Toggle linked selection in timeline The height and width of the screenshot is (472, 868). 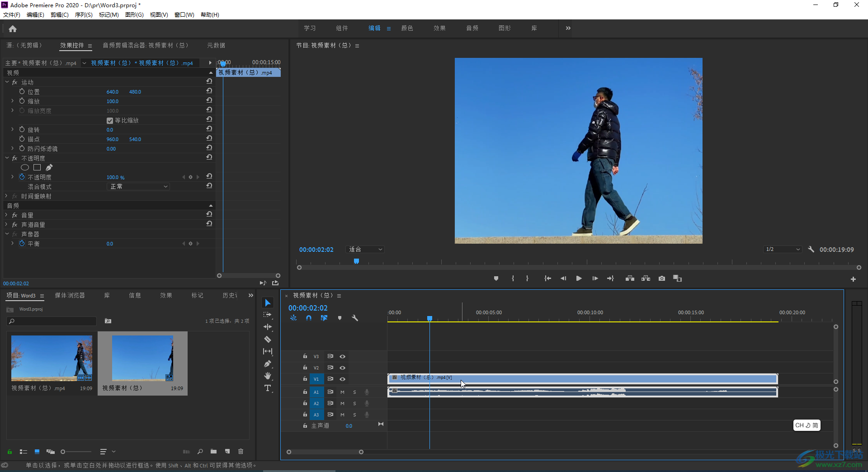pos(324,318)
